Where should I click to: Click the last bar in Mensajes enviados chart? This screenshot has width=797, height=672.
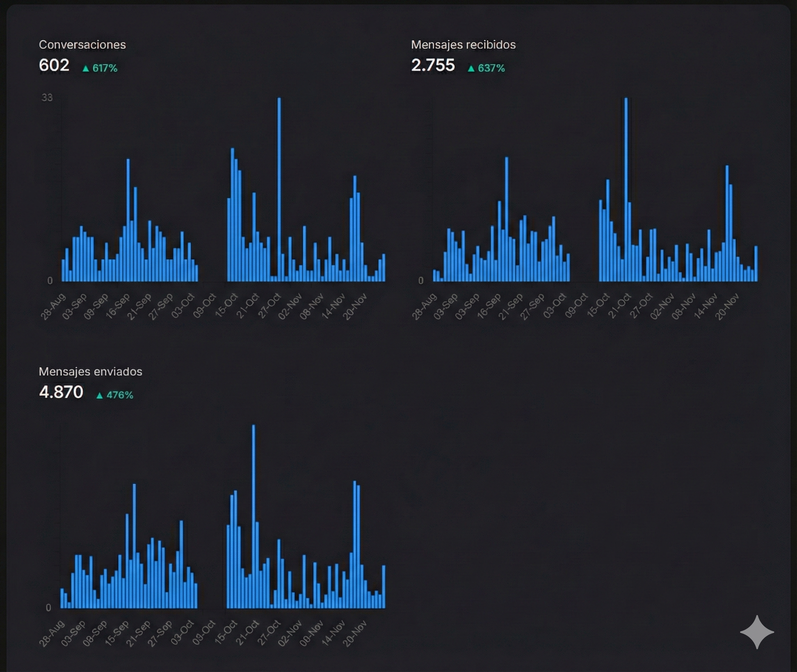384,587
